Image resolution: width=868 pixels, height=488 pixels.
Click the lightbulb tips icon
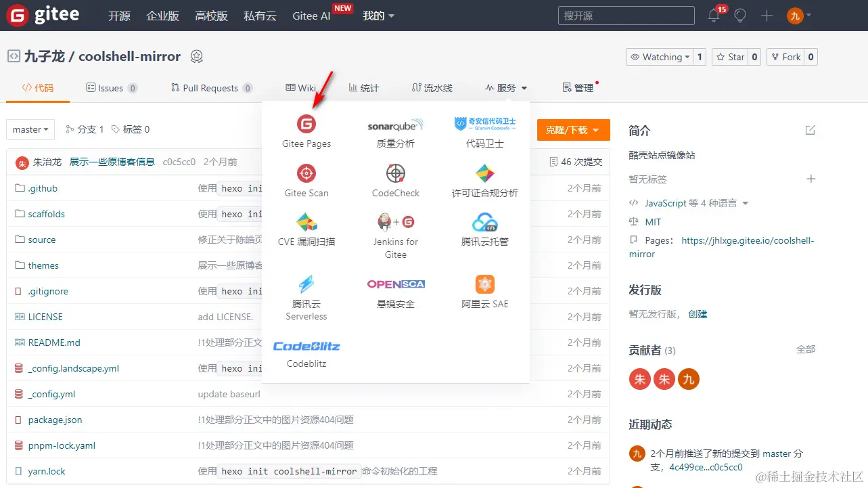click(741, 16)
